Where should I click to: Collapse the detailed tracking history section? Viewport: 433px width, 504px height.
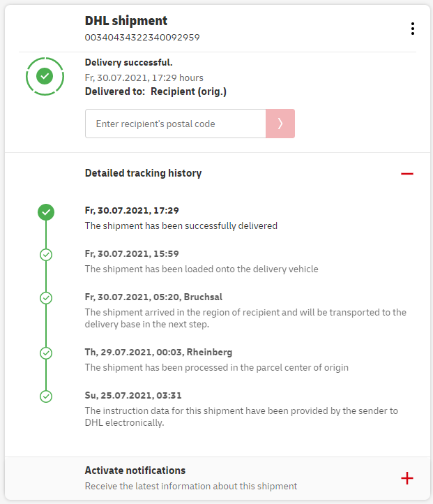tap(407, 173)
